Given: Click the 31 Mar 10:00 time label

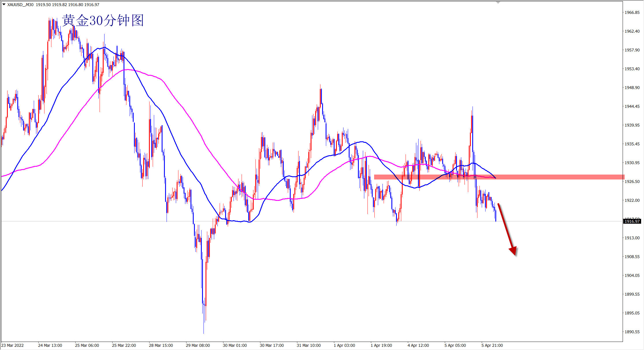Looking at the screenshot, I should coord(309,345).
